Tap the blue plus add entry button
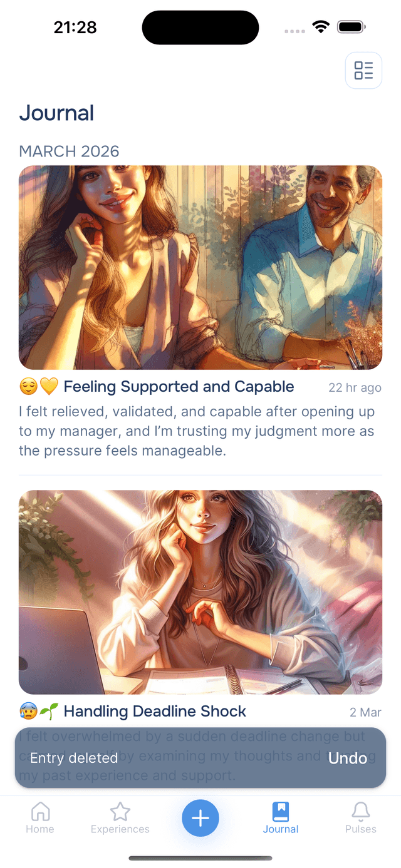 (200, 818)
